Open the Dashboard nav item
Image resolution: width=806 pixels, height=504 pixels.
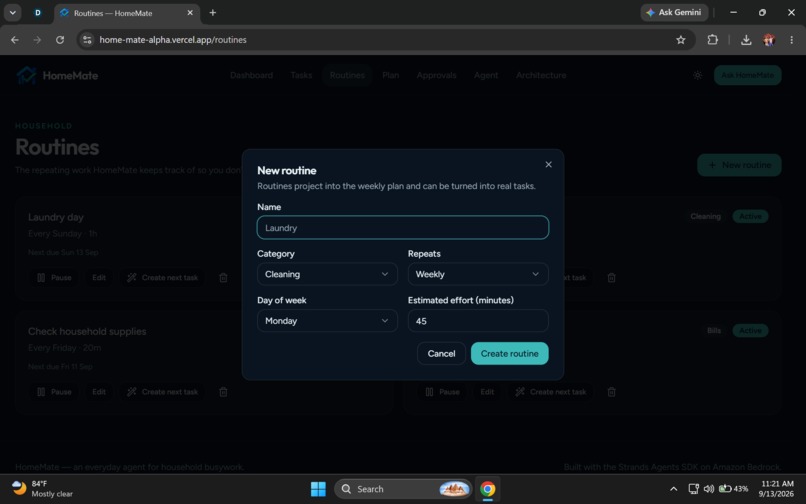[x=251, y=75]
